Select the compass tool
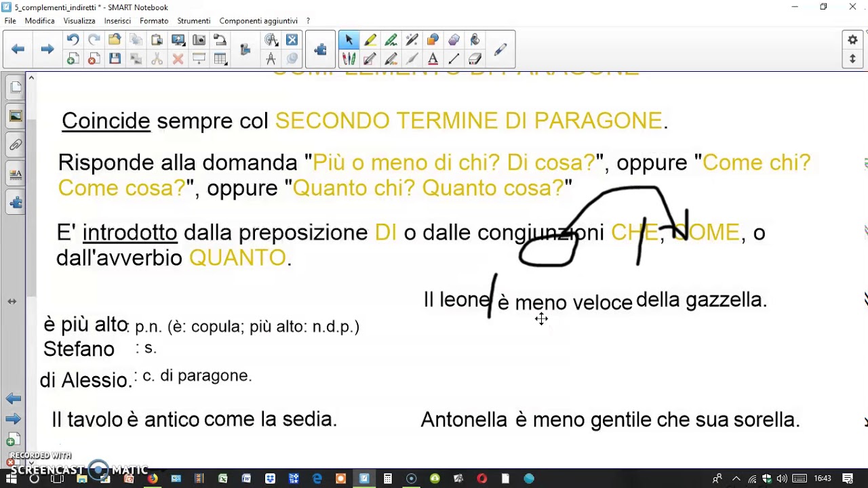 pos(271,60)
